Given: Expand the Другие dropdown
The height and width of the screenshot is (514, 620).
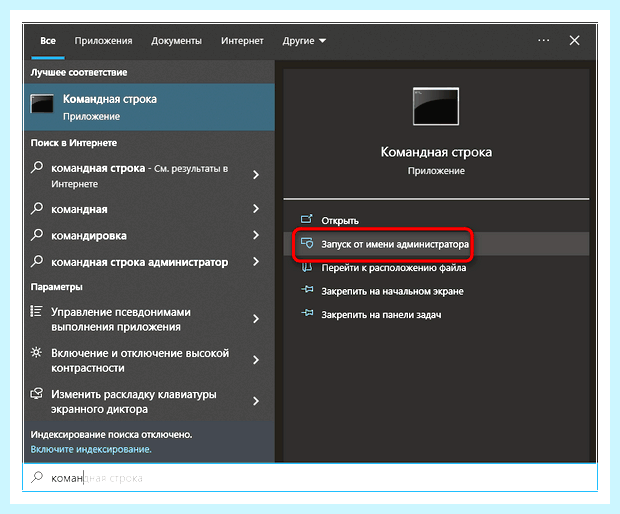Looking at the screenshot, I should tap(304, 41).
